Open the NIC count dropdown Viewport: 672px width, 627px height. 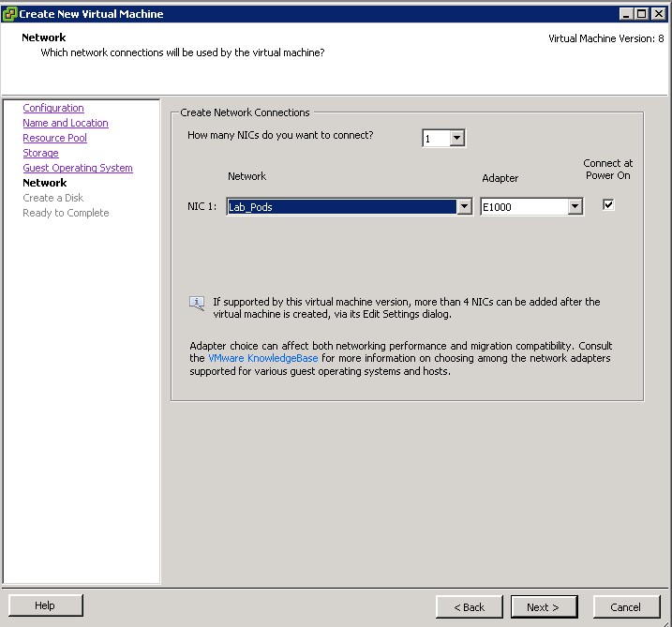(456, 139)
